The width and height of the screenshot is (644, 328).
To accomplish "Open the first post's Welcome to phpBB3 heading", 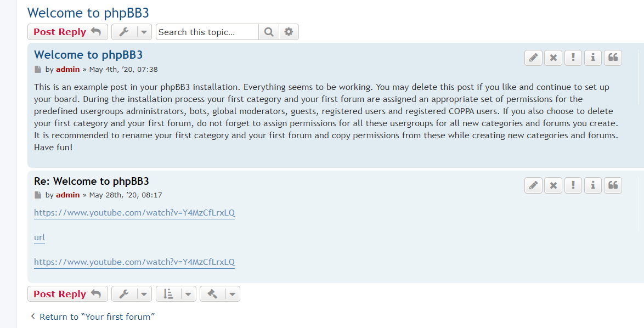I will [x=88, y=55].
